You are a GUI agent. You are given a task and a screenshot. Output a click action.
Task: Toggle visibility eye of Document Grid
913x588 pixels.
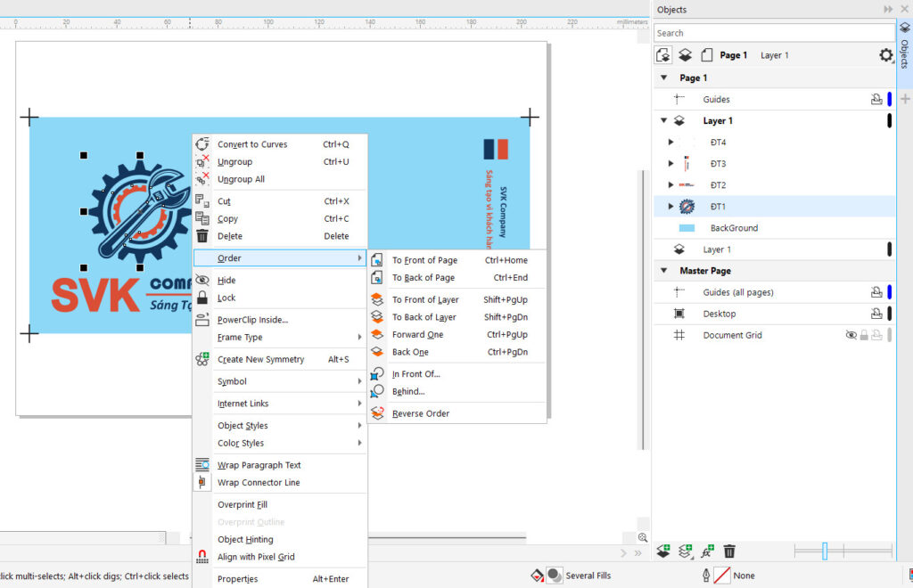click(x=851, y=335)
